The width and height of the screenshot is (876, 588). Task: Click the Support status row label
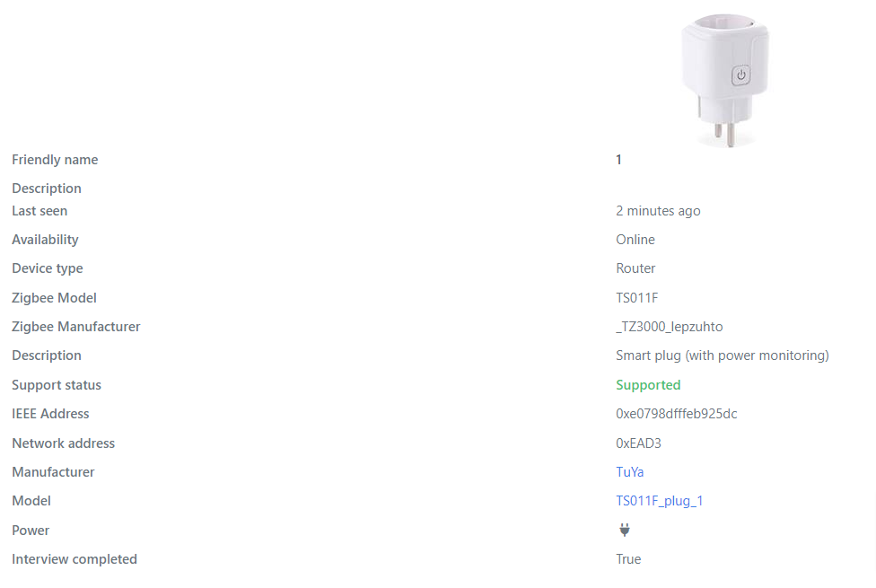coord(57,384)
